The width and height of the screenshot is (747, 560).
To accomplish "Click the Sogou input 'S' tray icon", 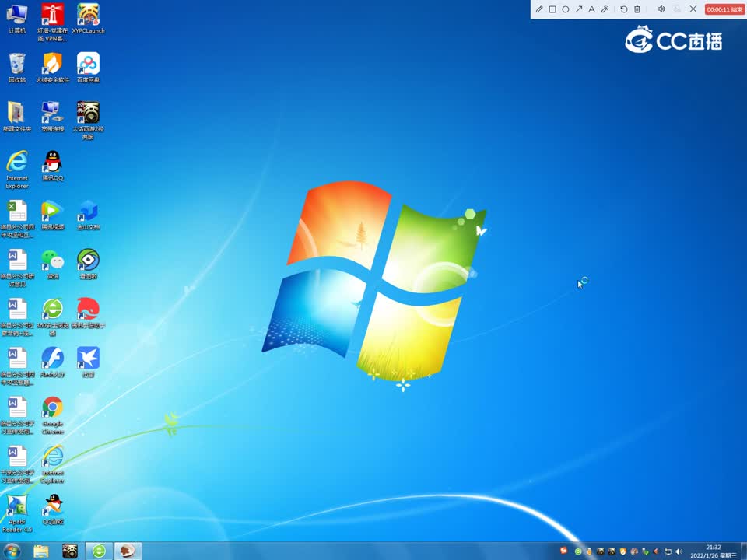I will [563, 551].
